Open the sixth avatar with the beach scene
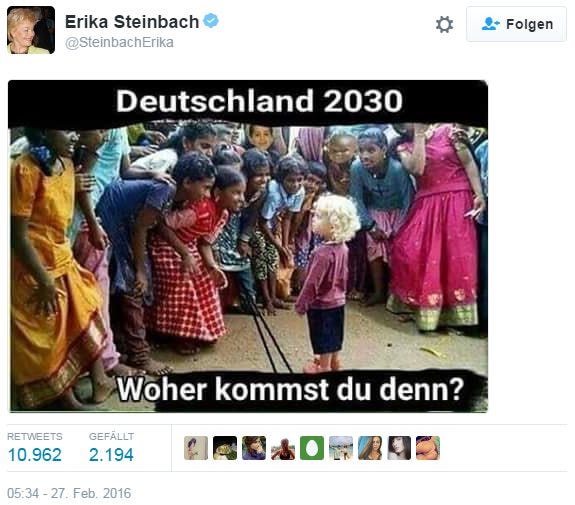This screenshot has width=575, height=505. tap(341, 448)
